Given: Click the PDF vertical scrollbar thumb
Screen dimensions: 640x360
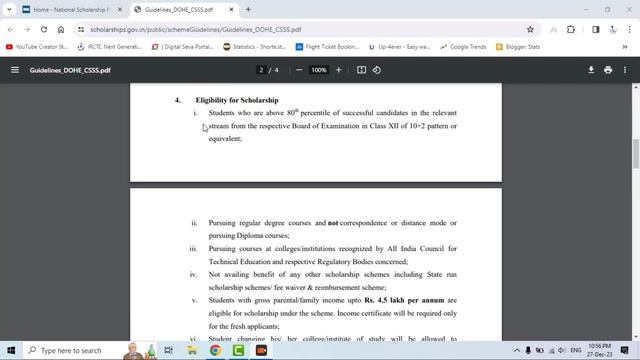Looking at the screenshot, I should 636,153.
